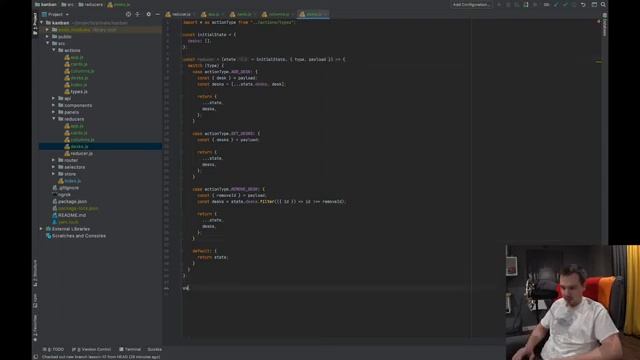640x360 pixels.
Task: Select README.md in Project tree
Action: coord(69,215)
